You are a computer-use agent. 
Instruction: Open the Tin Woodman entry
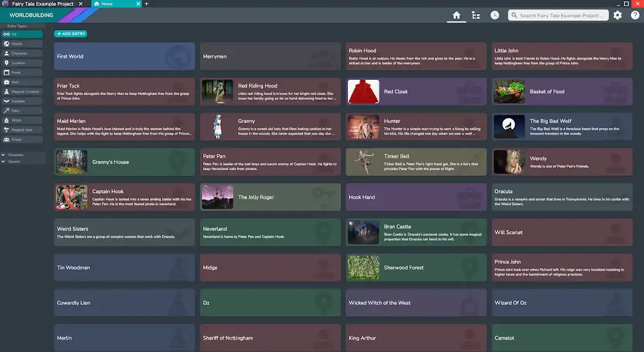click(x=124, y=268)
